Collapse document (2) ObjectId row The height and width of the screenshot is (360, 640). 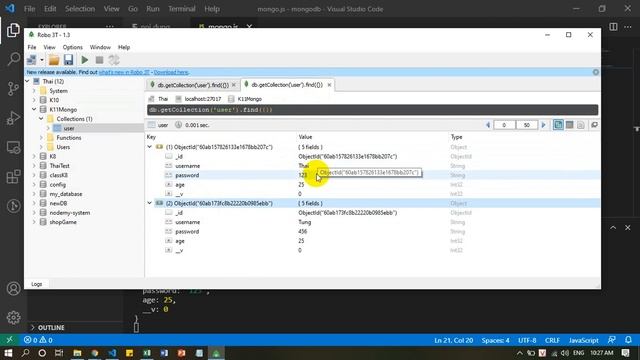(150, 203)
